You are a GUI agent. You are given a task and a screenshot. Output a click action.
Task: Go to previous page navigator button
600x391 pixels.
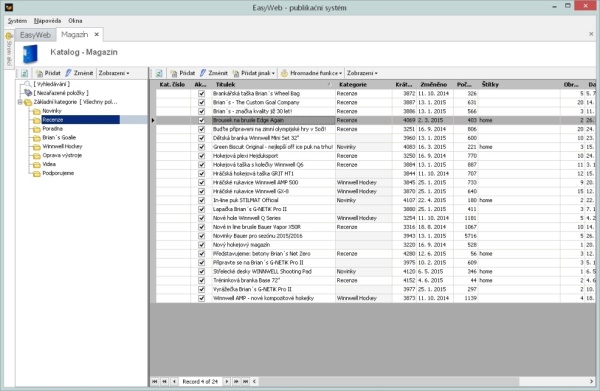165,381
